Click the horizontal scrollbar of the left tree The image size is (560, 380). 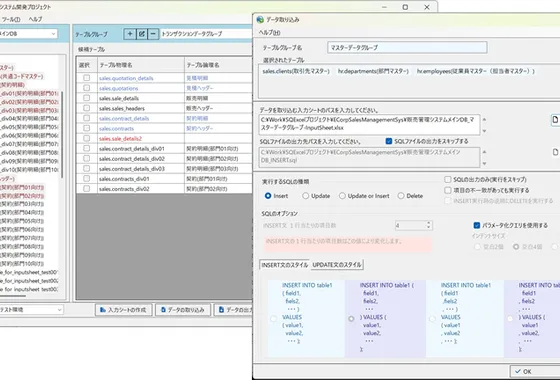tap(13, 296)
